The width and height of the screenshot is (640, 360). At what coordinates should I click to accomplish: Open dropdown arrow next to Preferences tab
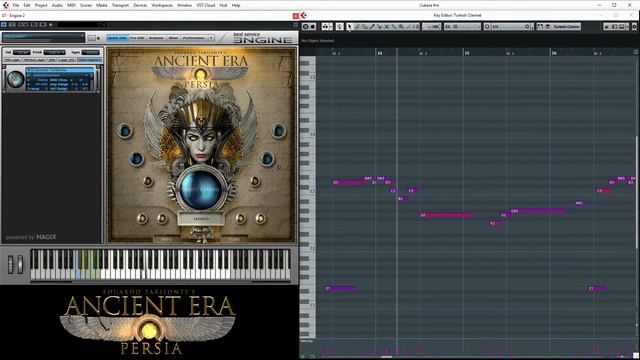click(211, 38)
